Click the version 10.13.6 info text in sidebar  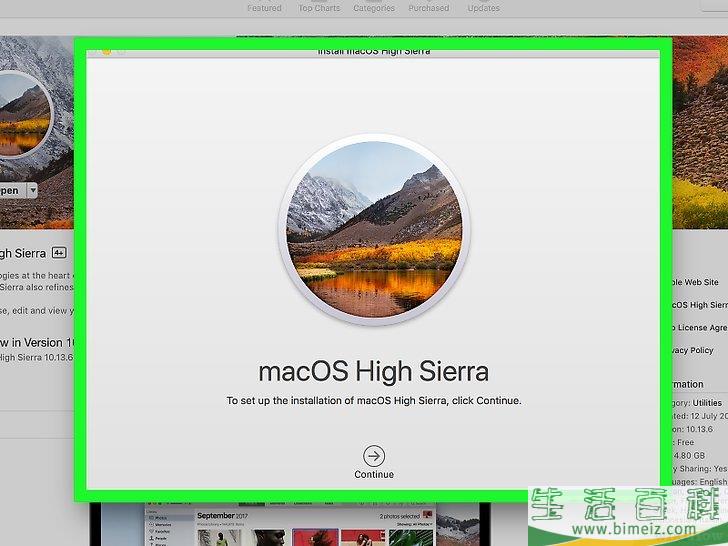coord(693,429)
